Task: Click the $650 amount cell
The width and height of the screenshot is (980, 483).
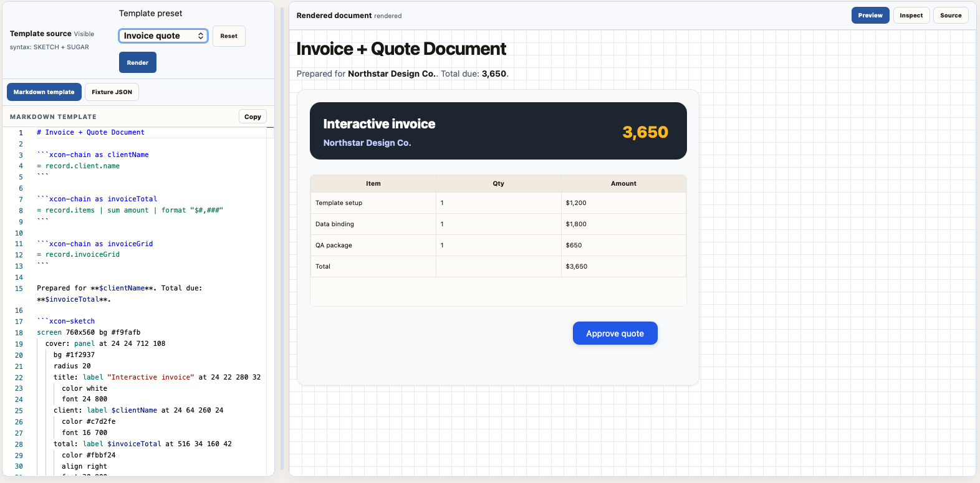Action: click(623, 245)
